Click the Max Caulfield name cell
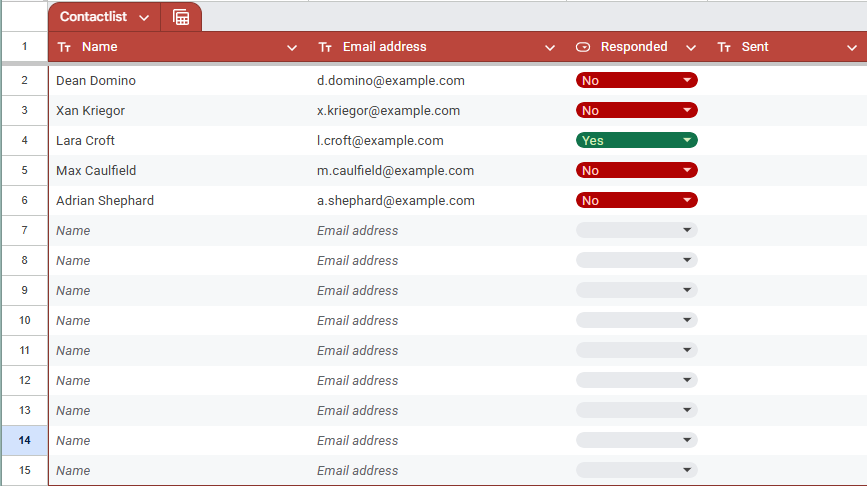 click(x=96, y=171)
